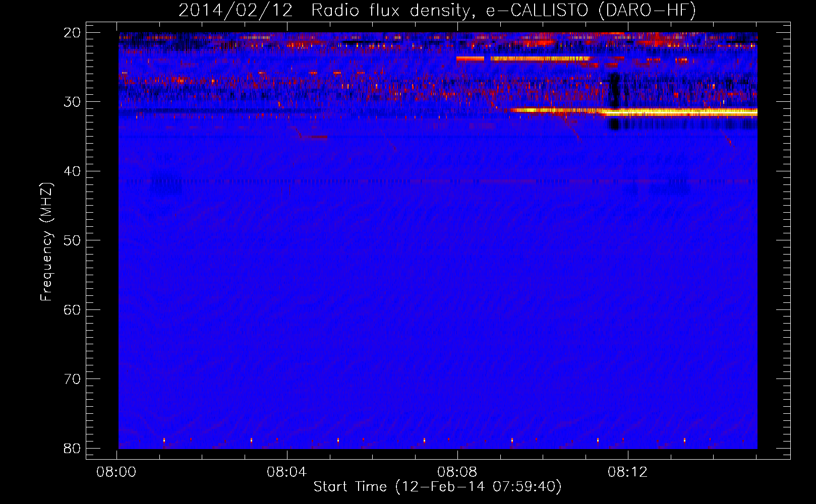This screenshot has width=816, height=504.
Task: Click the 08:04 time tick label
Action: point(287,472)
